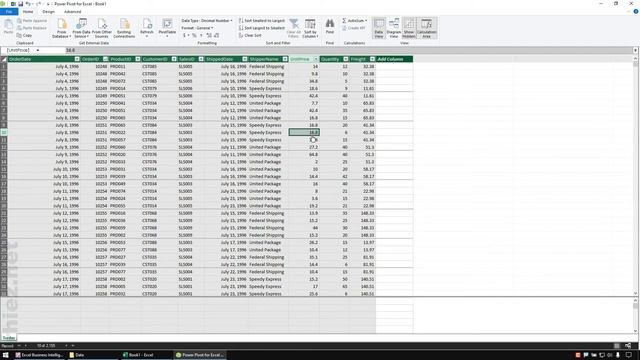Expand the formula bar with right arrow

click(636, 50)
